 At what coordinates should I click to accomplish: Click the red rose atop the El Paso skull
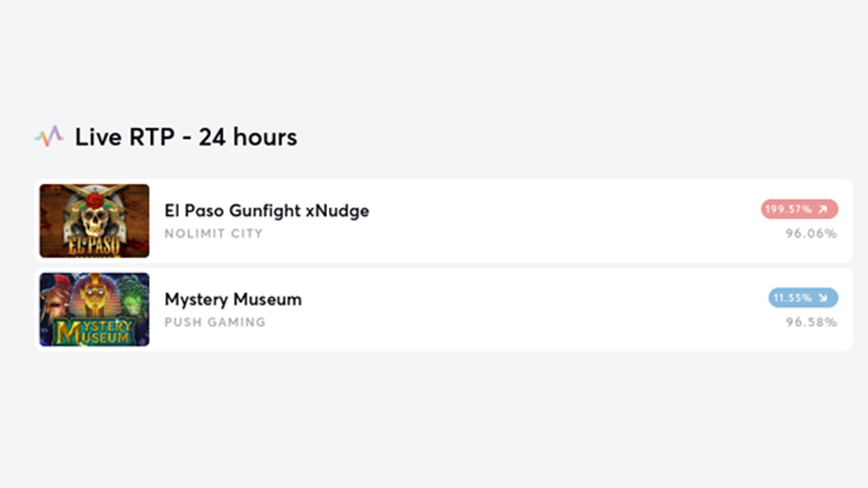click(x=95, y=200)
